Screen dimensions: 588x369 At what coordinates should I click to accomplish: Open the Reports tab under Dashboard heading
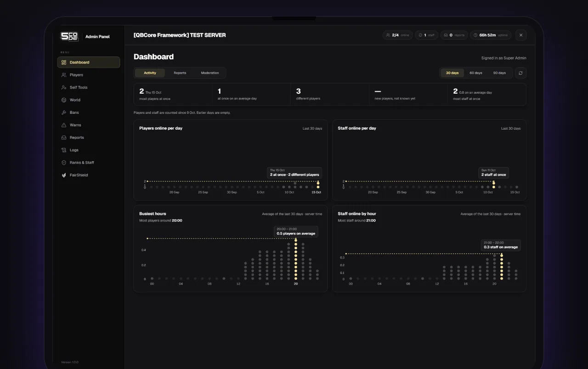[x=180, y=73]
